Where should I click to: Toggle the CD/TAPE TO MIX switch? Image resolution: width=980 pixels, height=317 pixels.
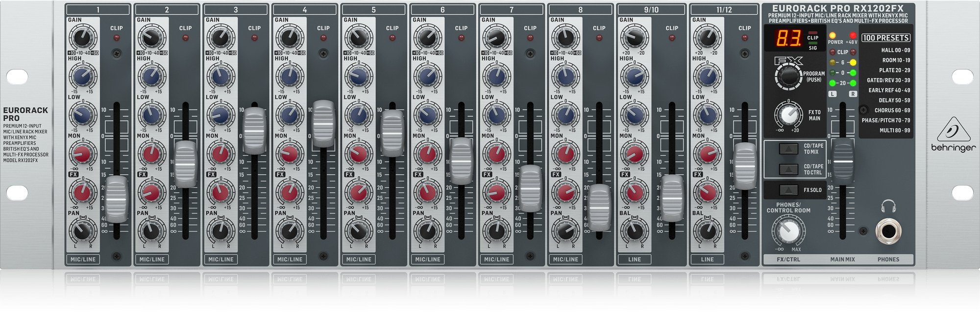click(x=788, y=149)
